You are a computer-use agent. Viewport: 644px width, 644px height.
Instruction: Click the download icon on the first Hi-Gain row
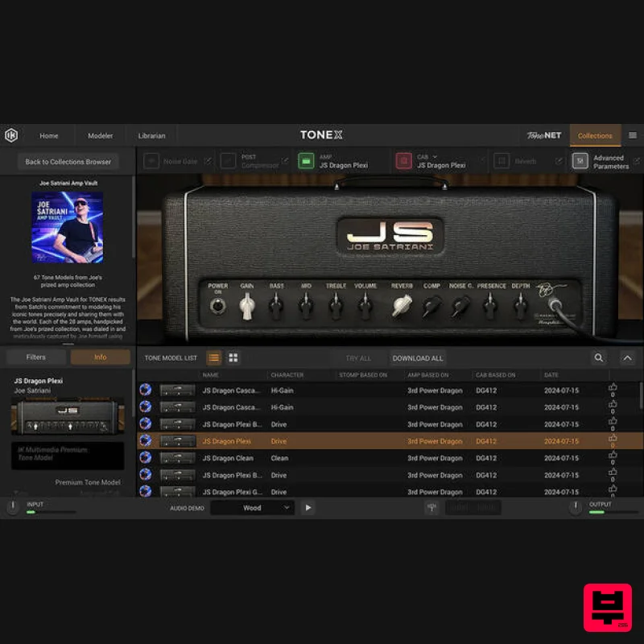coord(146,390)
